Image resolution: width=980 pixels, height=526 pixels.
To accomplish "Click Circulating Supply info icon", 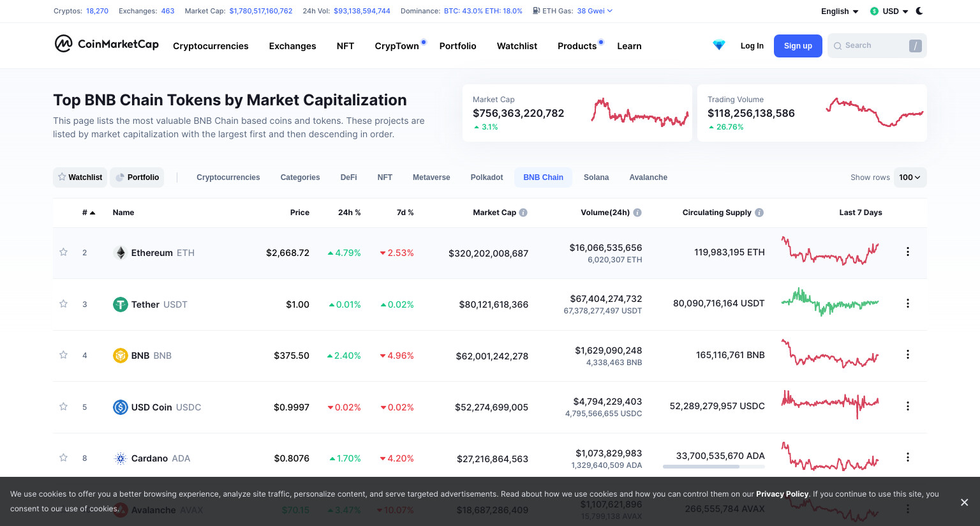I will [759, 213].
